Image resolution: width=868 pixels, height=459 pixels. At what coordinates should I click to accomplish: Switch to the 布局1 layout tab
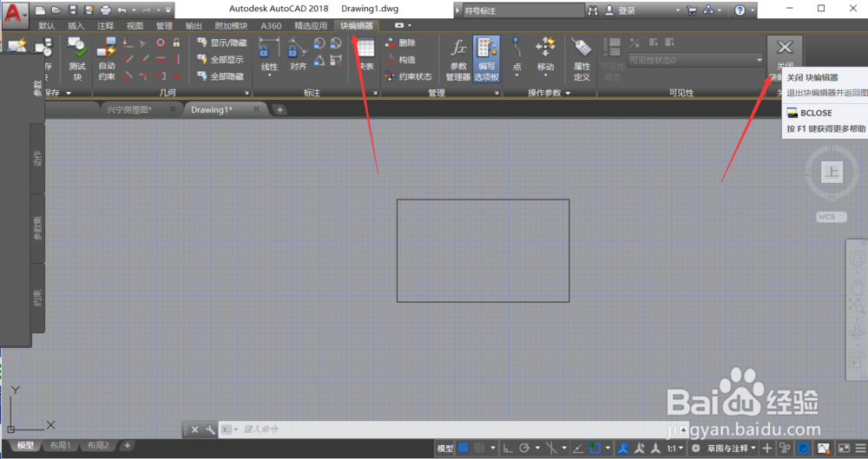pos(61,445)
